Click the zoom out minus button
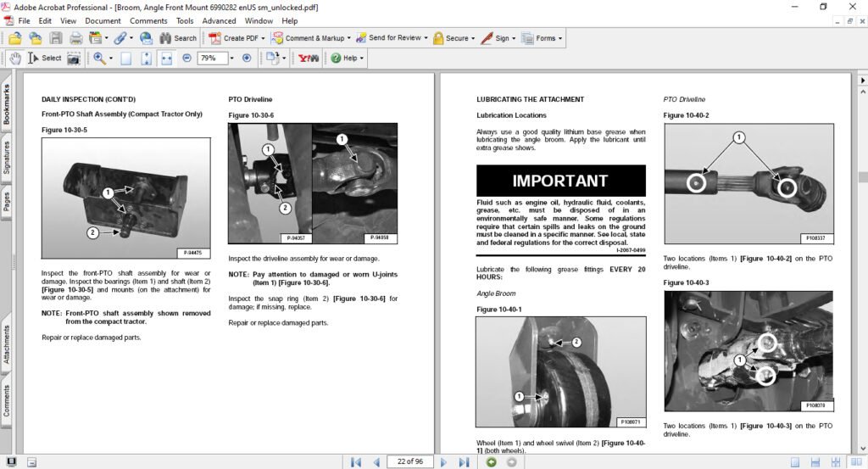This screenshot has height=469, width=868. (186, 59)
